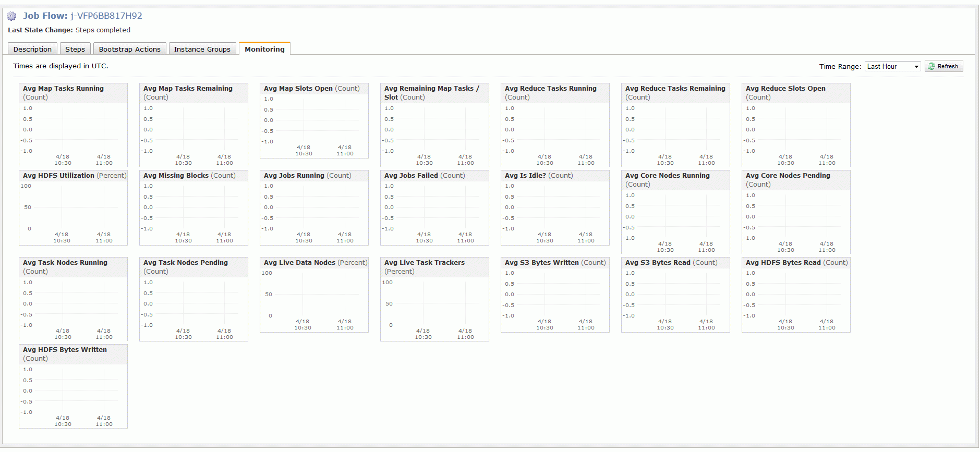Open the Bootstrap Actions tab
Image resolution: width=980 pixels, height=452 pixels.
130,49
